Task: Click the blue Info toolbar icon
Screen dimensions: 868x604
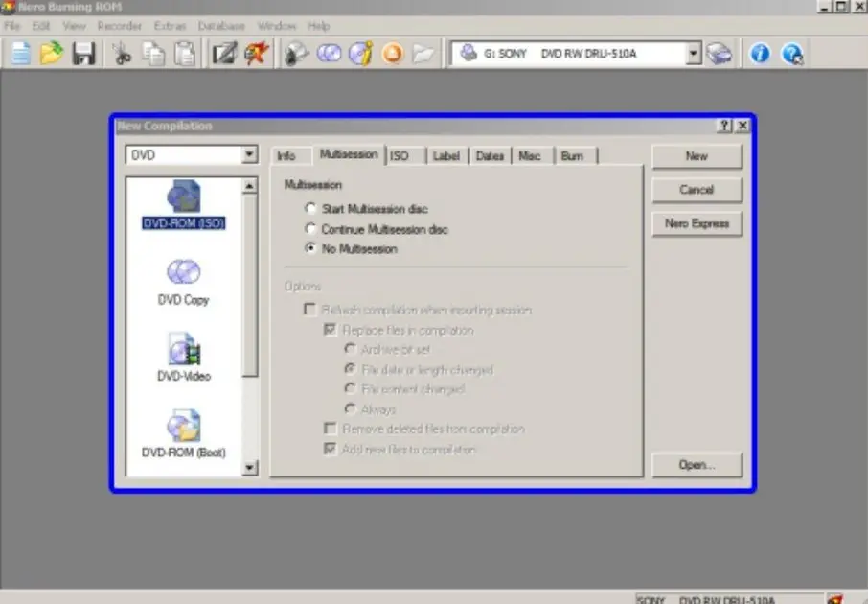Action: pyautogui.click(x=760, y=54)
